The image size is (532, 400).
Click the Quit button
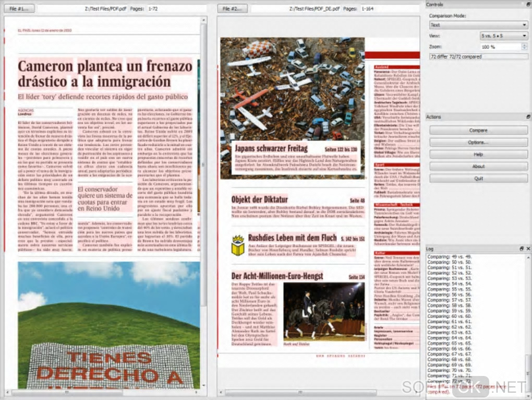coord(478,178)
